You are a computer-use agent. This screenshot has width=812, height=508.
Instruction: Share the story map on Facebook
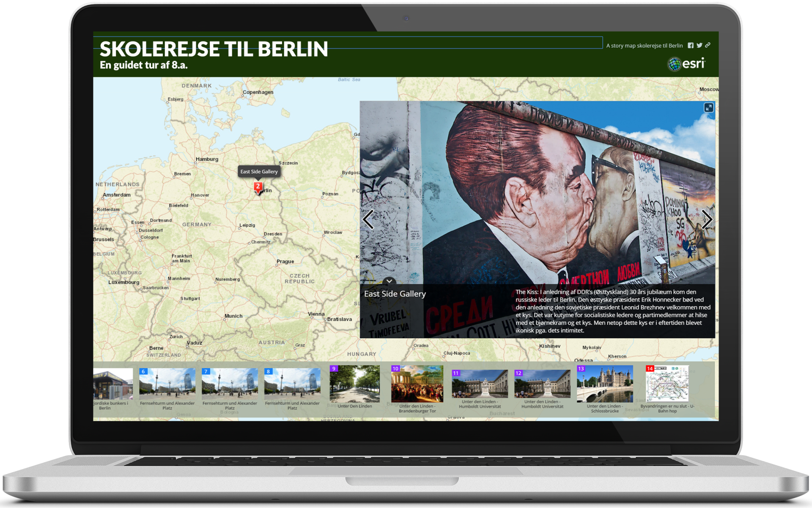pos(691,45)
